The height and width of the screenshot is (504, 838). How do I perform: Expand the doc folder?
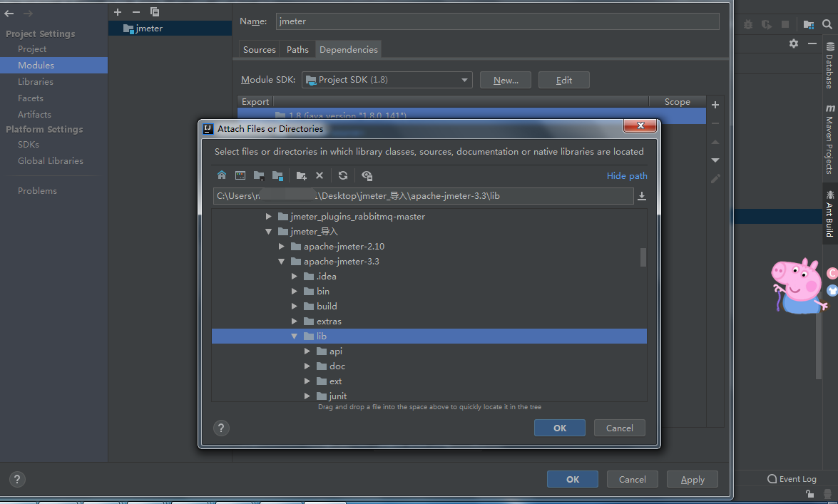coord(307,366)
